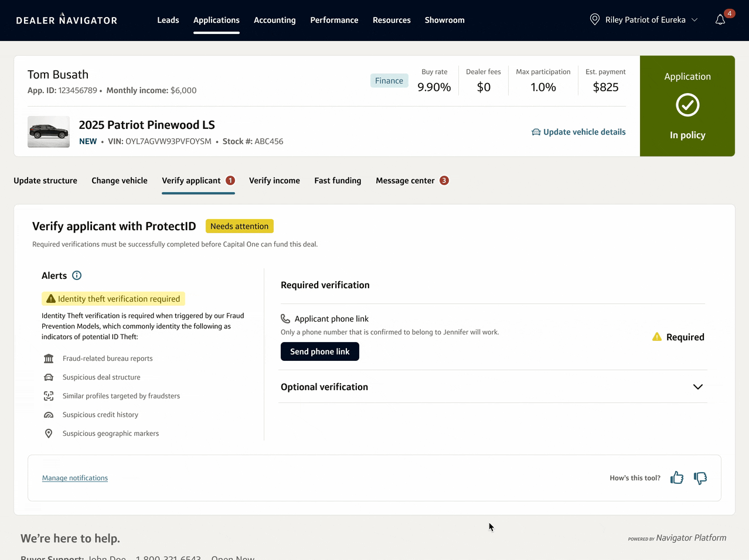Click the Send phone link button

pyautogui.click(x=320, y=351)
